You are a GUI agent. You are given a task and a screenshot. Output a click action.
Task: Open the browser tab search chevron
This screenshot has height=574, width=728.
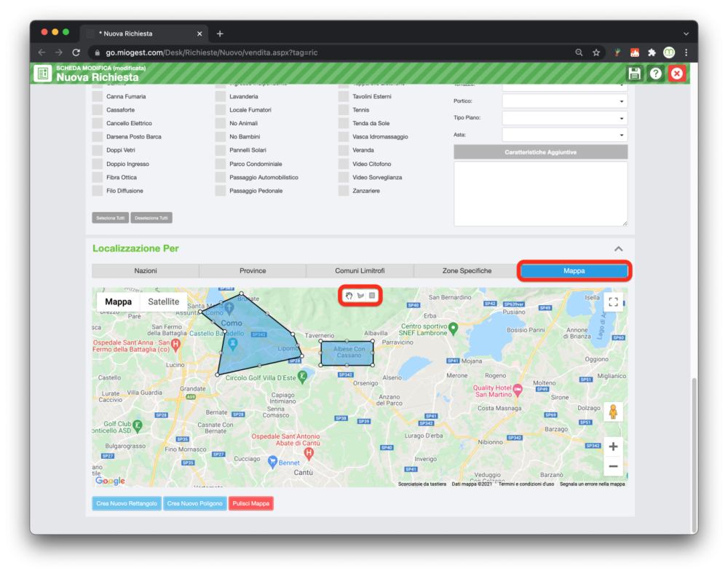coord(686,34)
